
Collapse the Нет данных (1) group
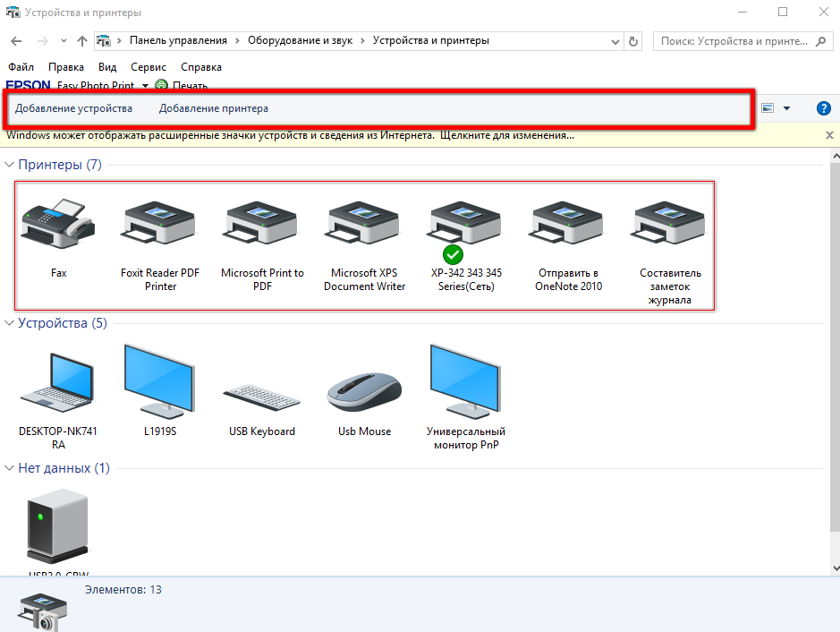tap(9, 468)
